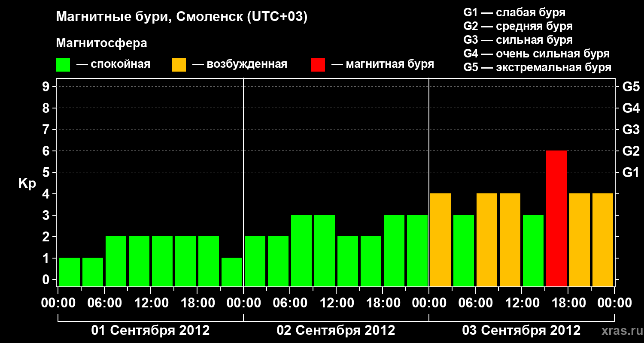The width and height of the screenshot is (644, 343).
Task: Click the '— спокойная' legend label
Action: pos(113,64)
